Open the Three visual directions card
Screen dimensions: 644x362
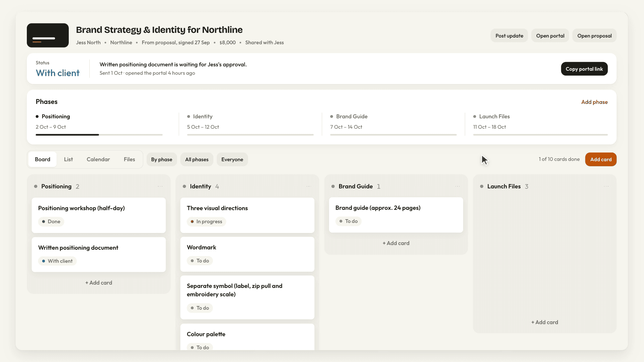click(247, 215)
